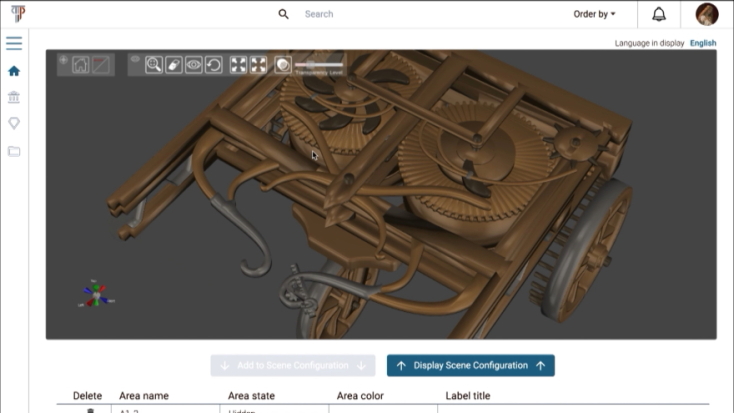Image resolution: width=734 pixels, height=413 pixels.
Task: Click into the Search field
Action: [400, 14]
